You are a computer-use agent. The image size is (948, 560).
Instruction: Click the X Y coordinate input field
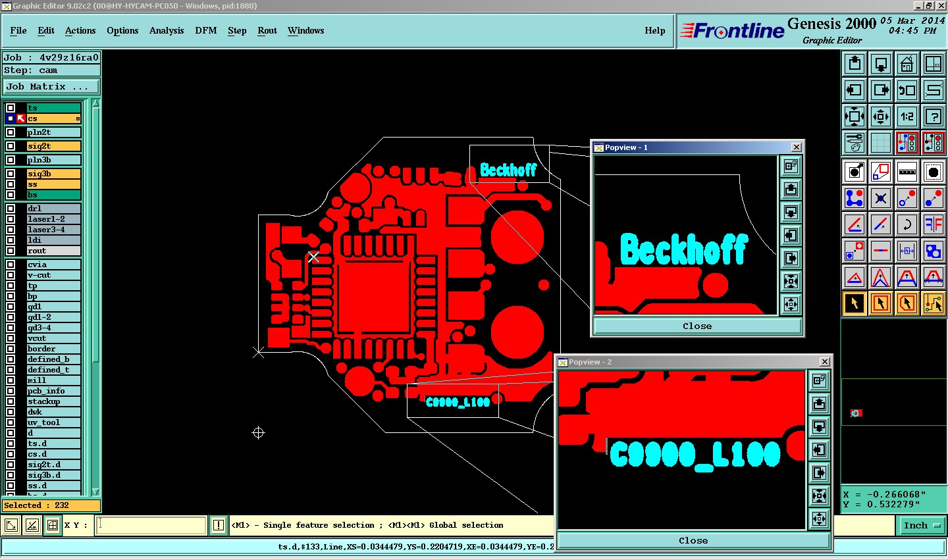pyautogui.click(x=151, y=525)
